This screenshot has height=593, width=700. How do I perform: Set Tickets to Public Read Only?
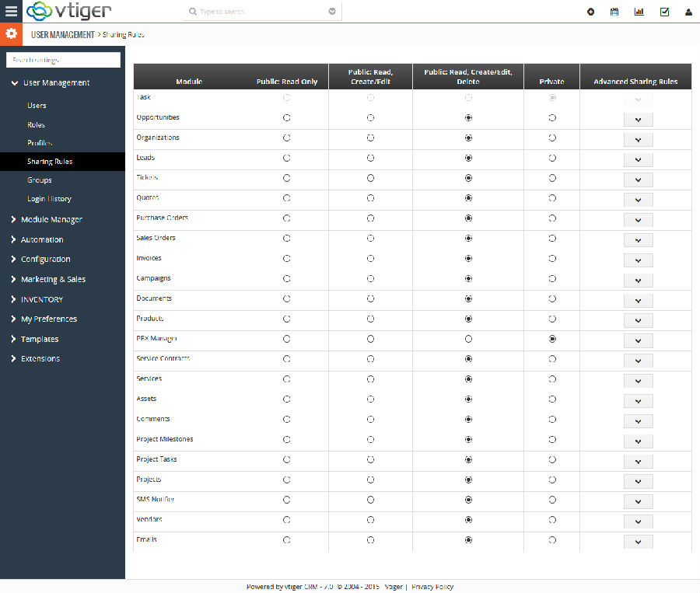click(286, 178)
